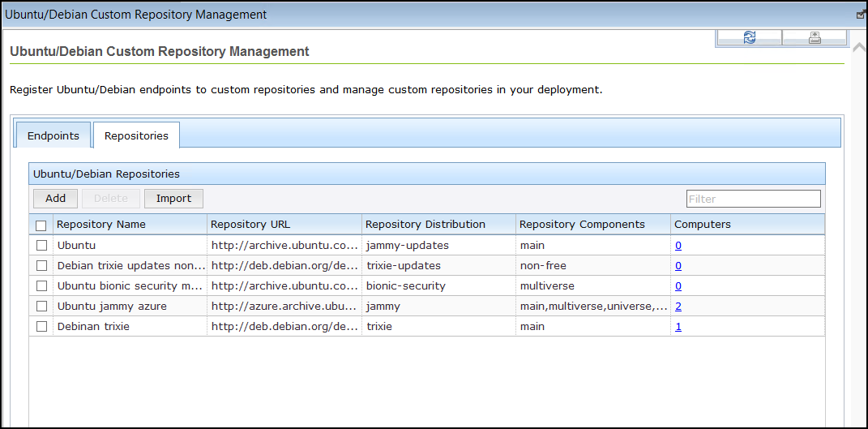868x429 pixels.
Task: Click the scroll-up chevron arrow
Action: [x=860, y=48]
